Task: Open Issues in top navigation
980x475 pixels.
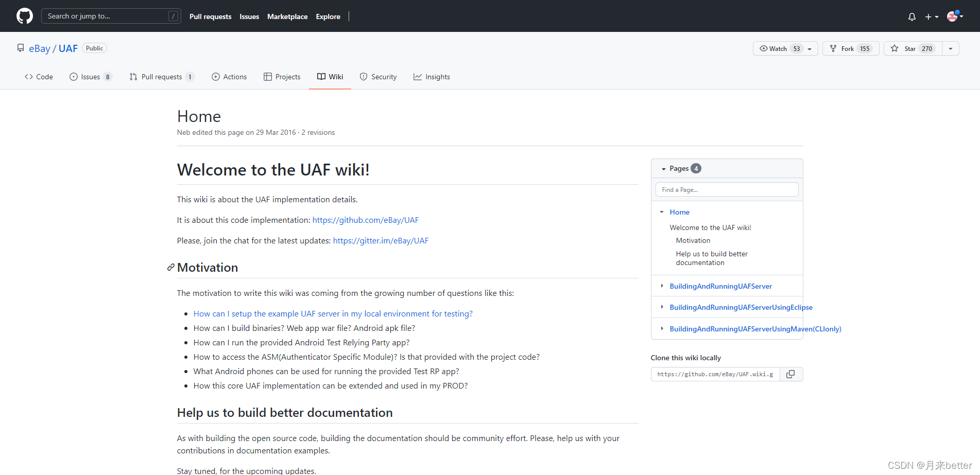Action: pos(249,16)
